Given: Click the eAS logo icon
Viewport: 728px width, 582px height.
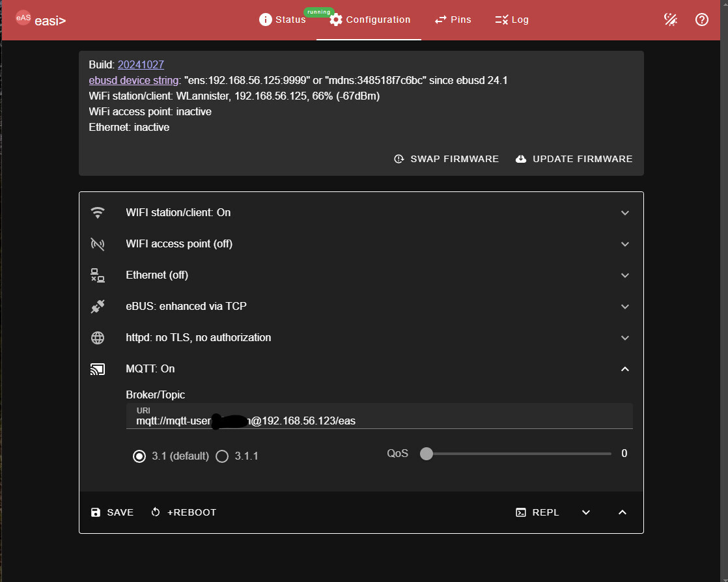Looking at the screenshot, I should pyautogui.click(x=24, y=18).
